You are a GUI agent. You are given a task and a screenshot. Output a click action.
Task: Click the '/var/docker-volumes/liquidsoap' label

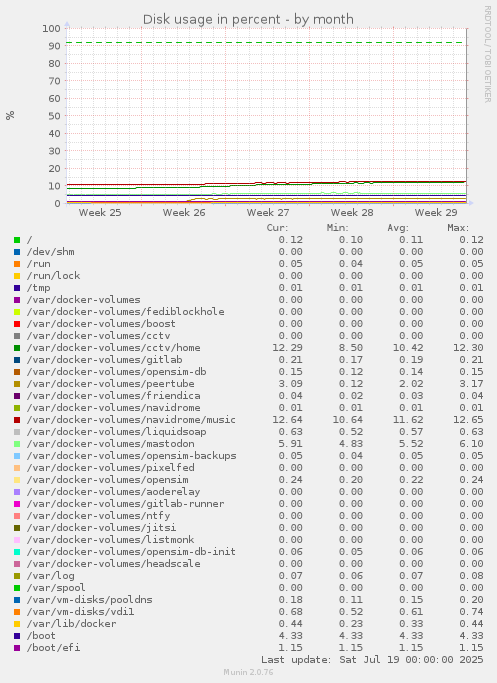[x=116, y=432]
